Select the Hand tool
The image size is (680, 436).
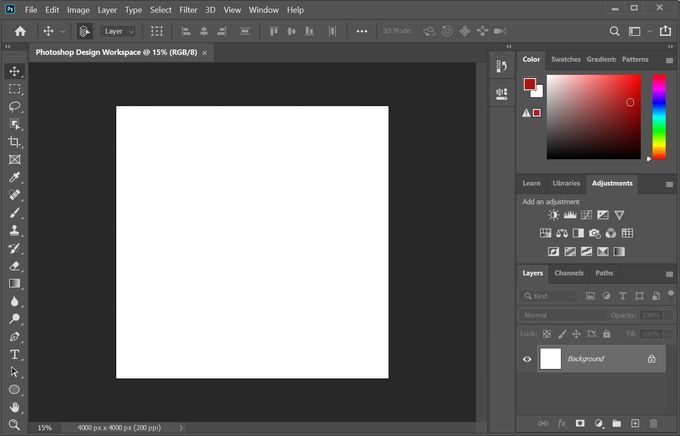(15, 407)
